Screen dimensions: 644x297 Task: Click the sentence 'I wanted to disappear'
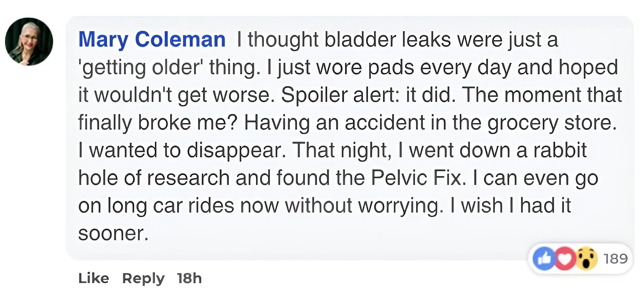pyautogui.click(x=182, y=150)
